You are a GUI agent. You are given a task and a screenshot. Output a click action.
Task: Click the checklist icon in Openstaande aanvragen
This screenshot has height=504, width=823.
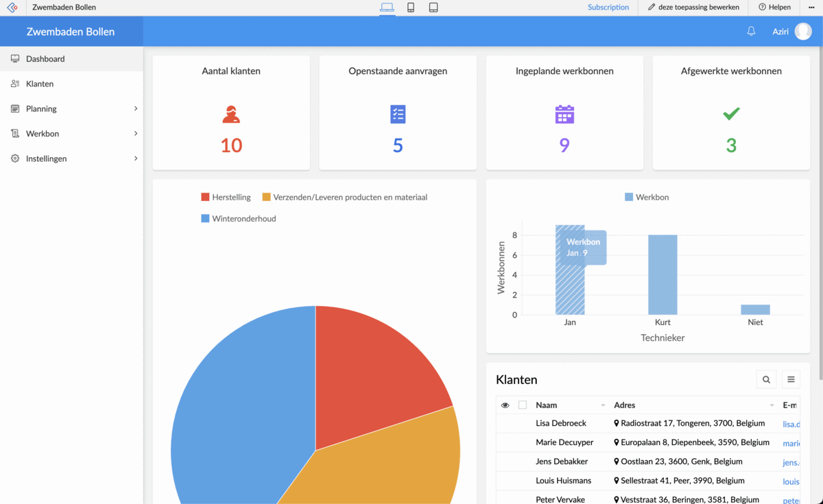[x=398, y=115]
